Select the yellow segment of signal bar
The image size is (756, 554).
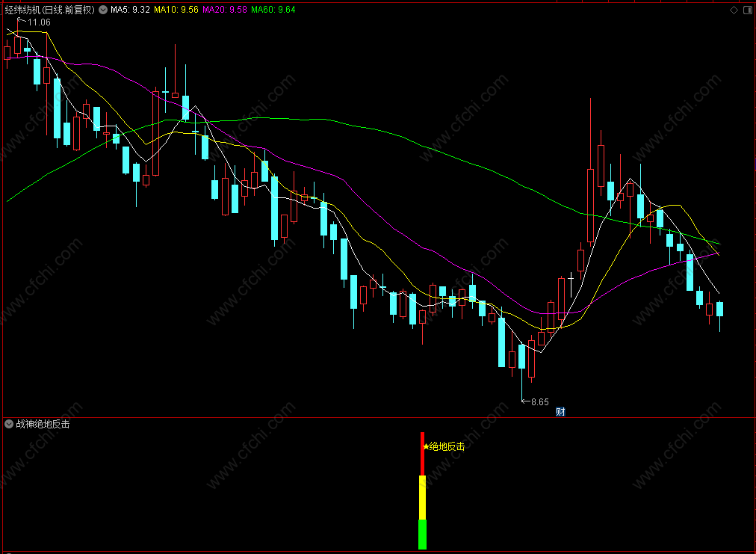[x=422, y=497]
